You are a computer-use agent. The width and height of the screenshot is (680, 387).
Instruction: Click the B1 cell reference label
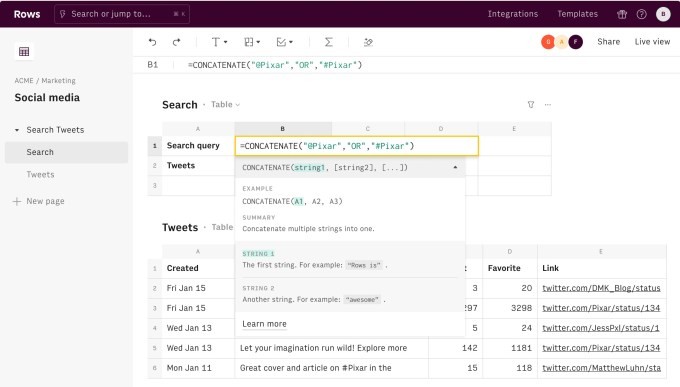click(153, 65)
